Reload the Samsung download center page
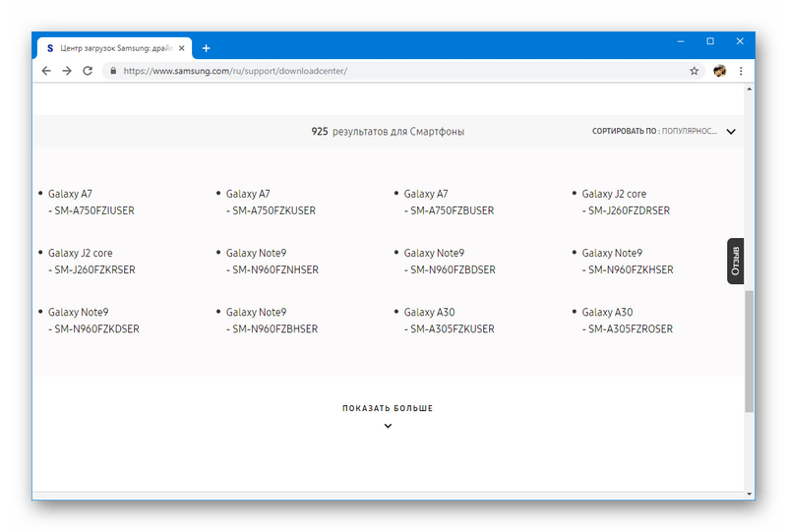The image size is (787, 532). 88,71
